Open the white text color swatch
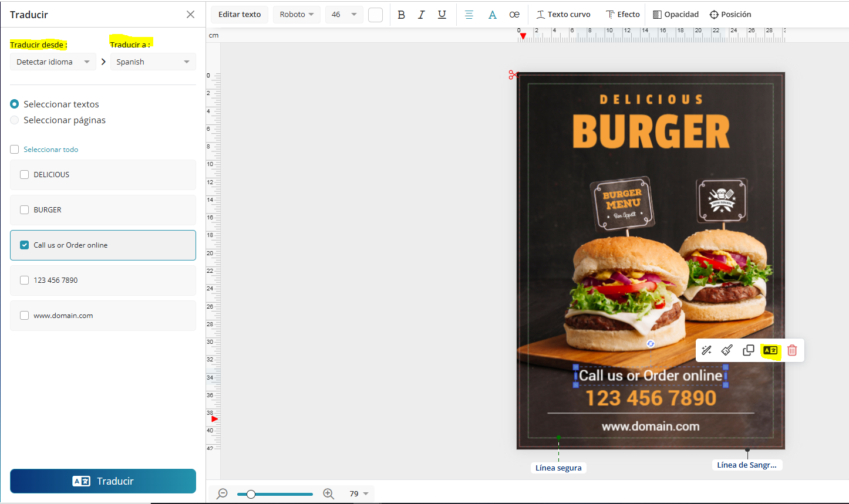Image resolution: width=849 pixels, height=504 pixels. [x=375, y=15]
